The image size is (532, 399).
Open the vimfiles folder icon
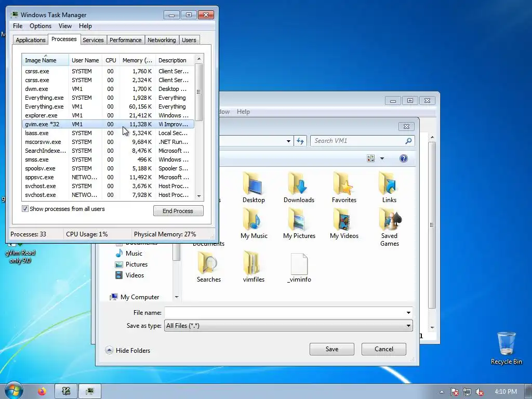click(x=254, y=267)
